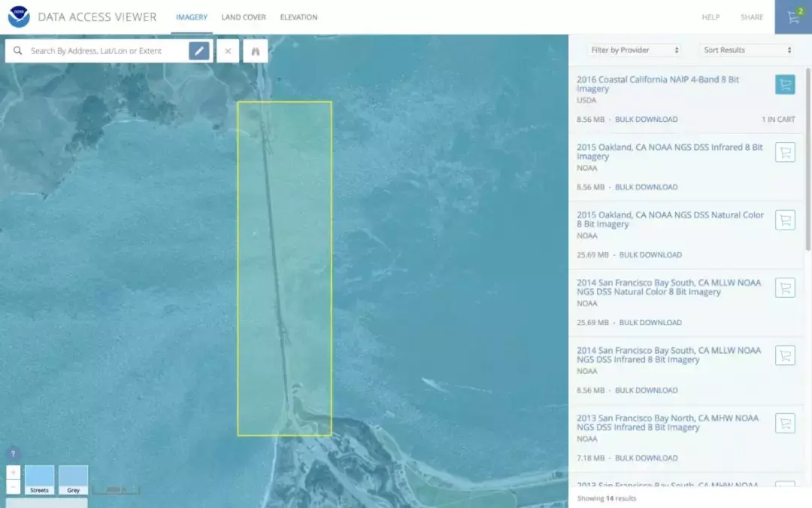Viewport: 812px width, 508px height.
Task: Click the draw extent pencil icon
Action: point(198,50)
